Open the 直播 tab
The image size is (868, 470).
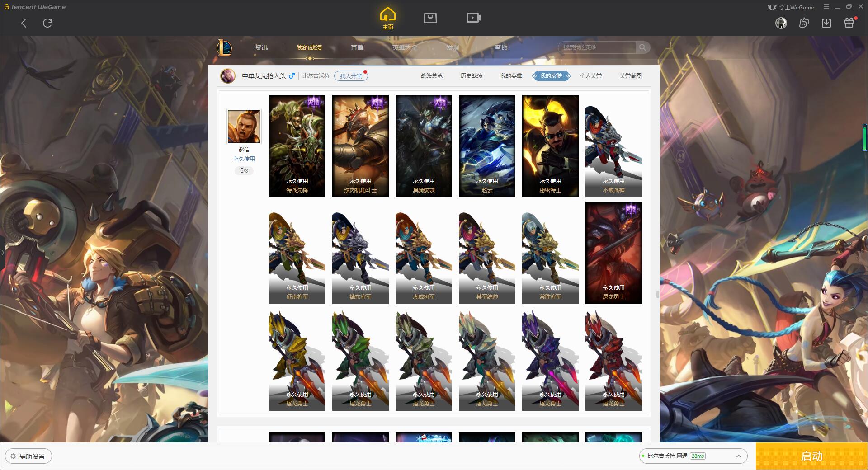pos(357,47)
